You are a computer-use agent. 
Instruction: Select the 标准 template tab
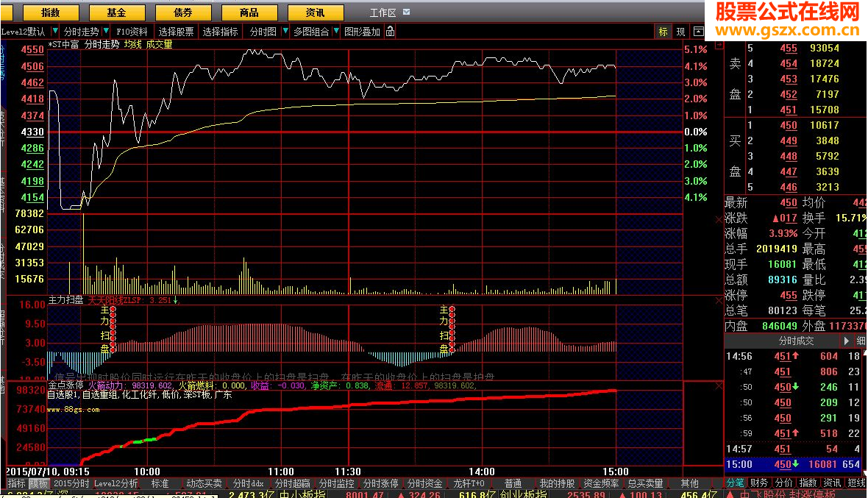tap(160, 483)
